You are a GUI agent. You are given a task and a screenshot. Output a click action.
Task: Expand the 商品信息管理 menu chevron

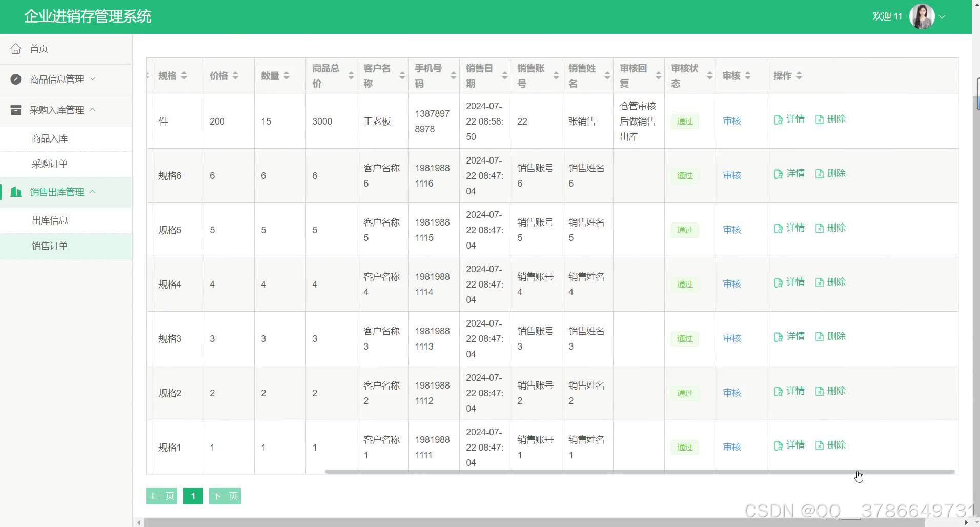(93, 79)
